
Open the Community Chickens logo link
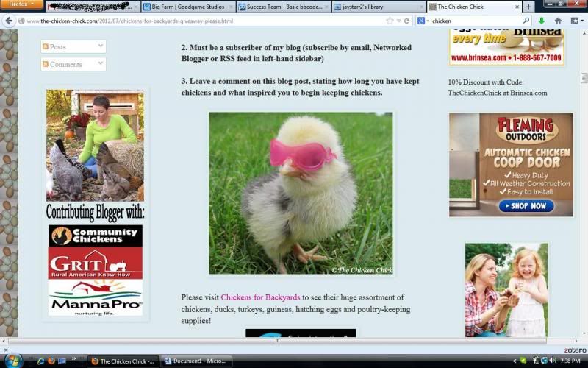96,236
